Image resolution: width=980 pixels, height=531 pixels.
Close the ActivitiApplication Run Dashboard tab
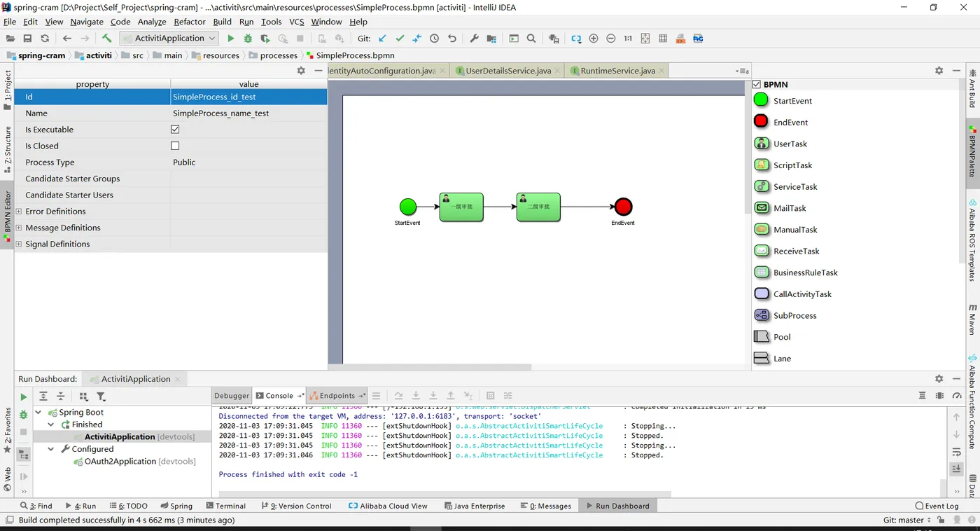178,379
